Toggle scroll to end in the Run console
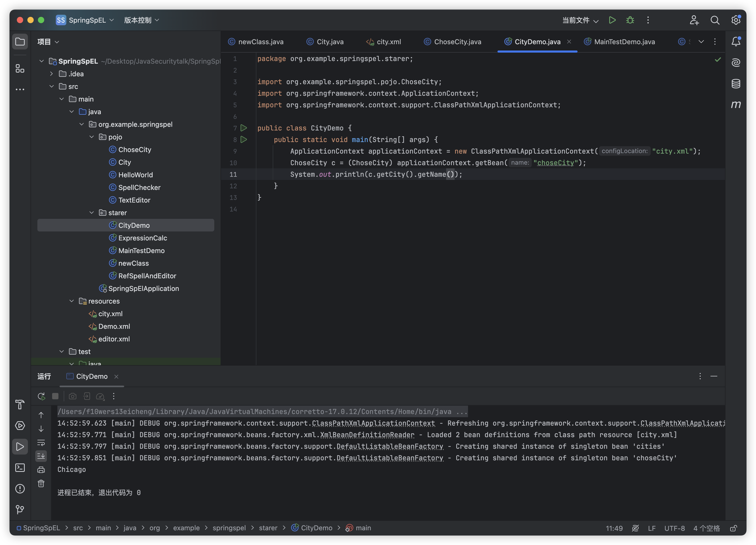Screen dimensions: 756x545 [41, 456]
